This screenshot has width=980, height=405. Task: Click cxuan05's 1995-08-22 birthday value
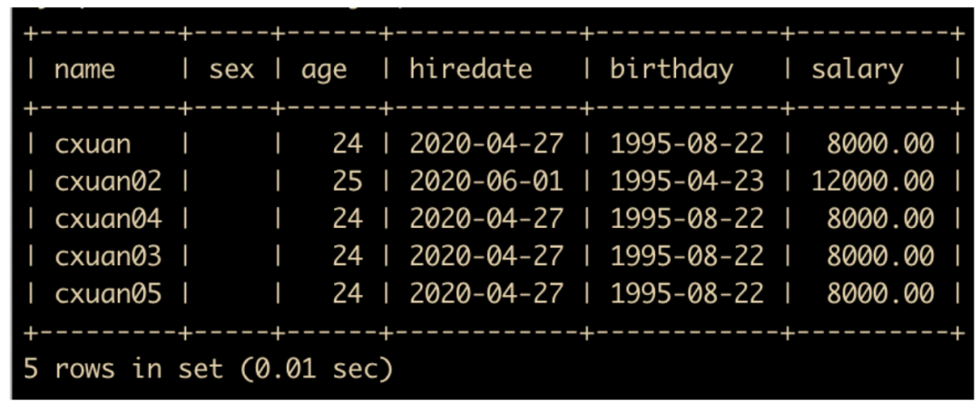(686, 293)
